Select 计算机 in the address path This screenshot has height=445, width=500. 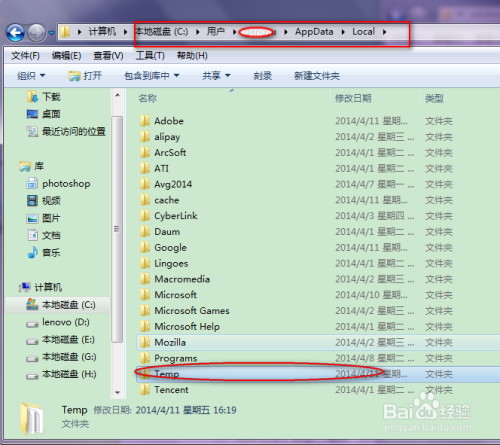point(102,32)
